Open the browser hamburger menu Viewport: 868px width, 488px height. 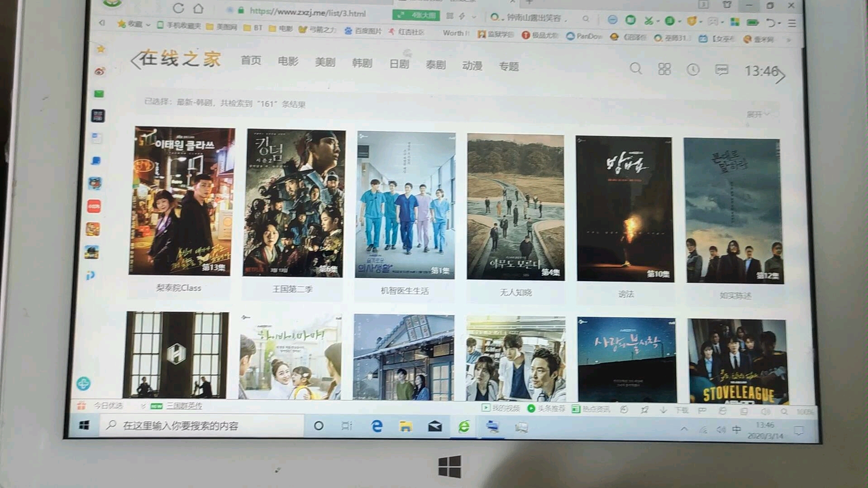click(792, 23)
